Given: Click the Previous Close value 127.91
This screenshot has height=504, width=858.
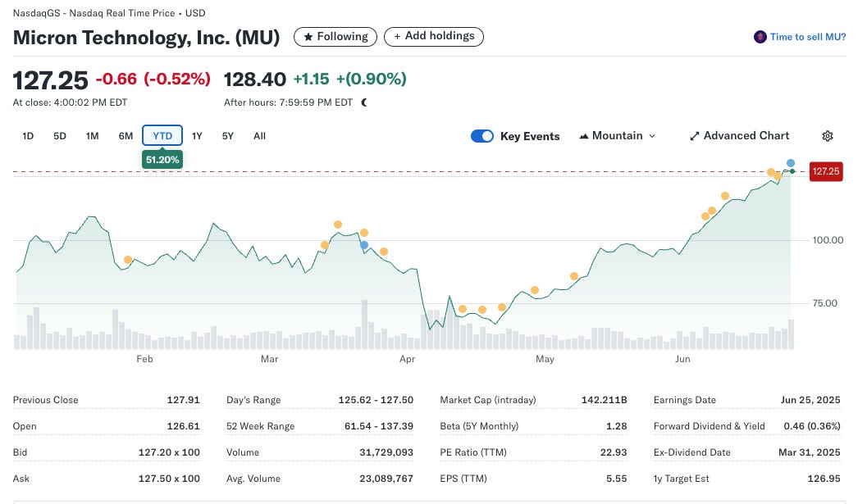Looking at the screenshot, I should point(183,400).
